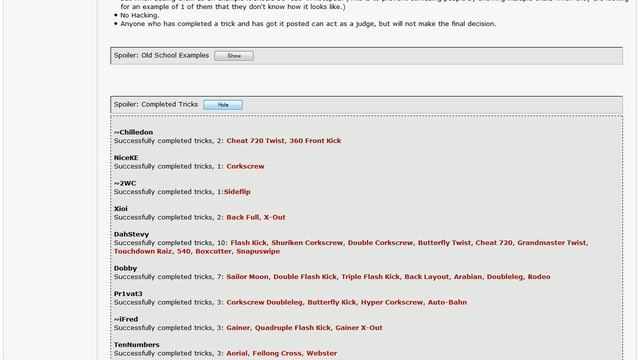
Task: Click the 'Spoiler: Completed Tricks' label
Action: click(x=156, y=104)
